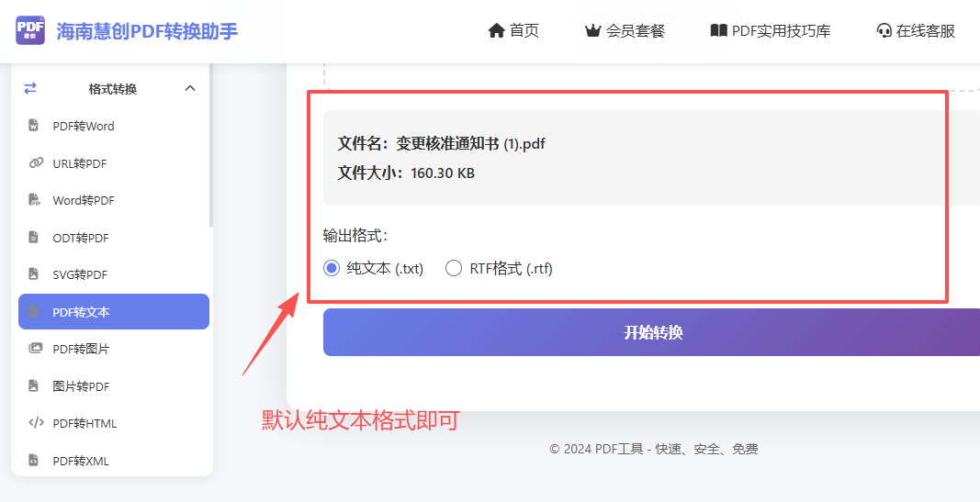Click the 开始转换 button
The width and height of the screenshot is (980, 502).
651,332
